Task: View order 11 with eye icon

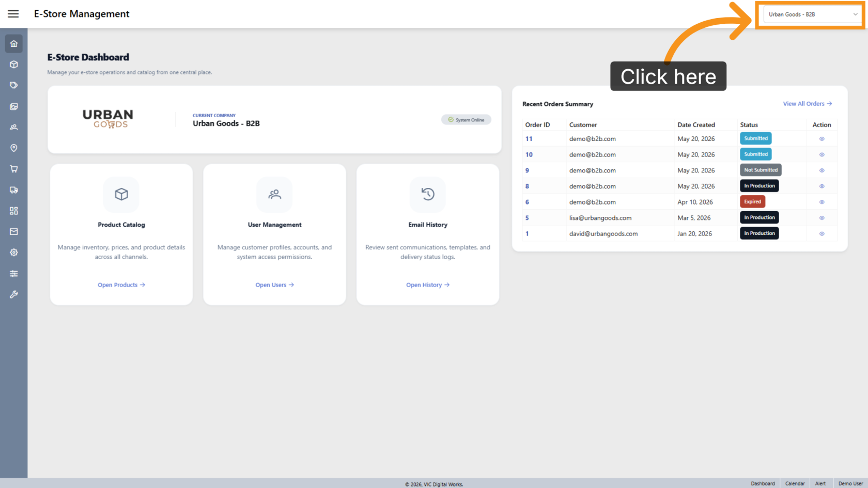Action: coord(822,139)
